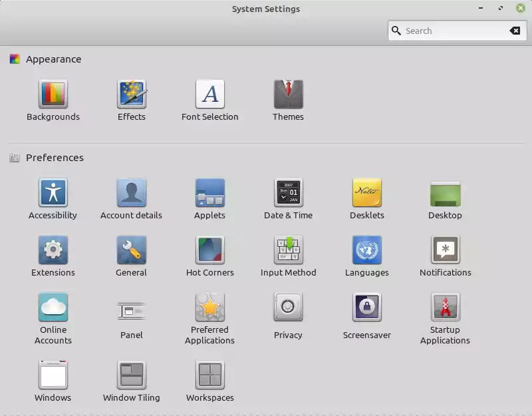The width and height of the screenshot is (532, 416).
Task: Open Preferred Applications star icon
Action: (210, 307)
